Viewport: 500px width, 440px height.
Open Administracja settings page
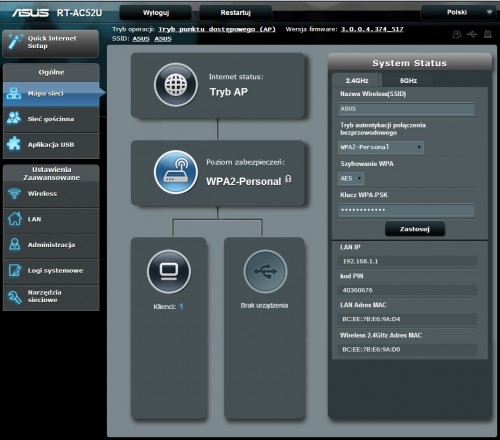pyautogui.click(x=51, y=245)
